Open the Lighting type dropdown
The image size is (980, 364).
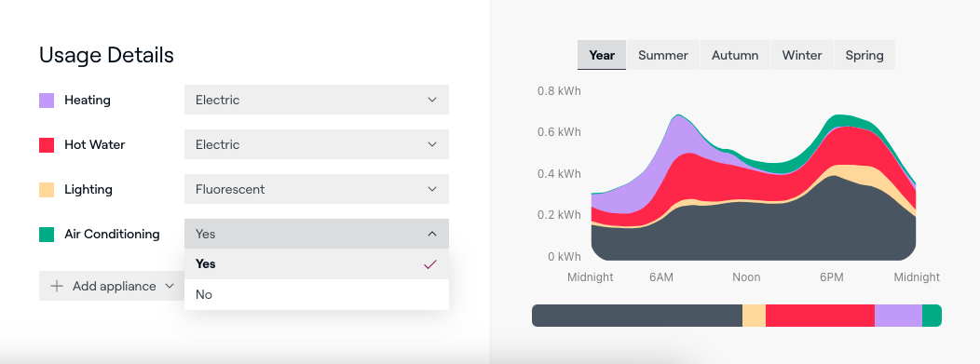pyautogui.click(x=316, y=189)
